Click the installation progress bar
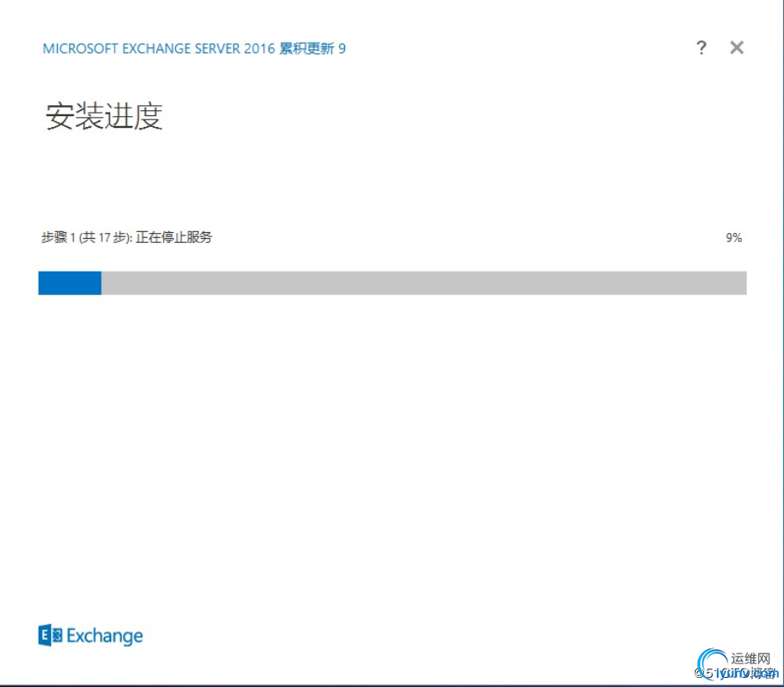The image size is (784, 687). (x=393, y=283)
